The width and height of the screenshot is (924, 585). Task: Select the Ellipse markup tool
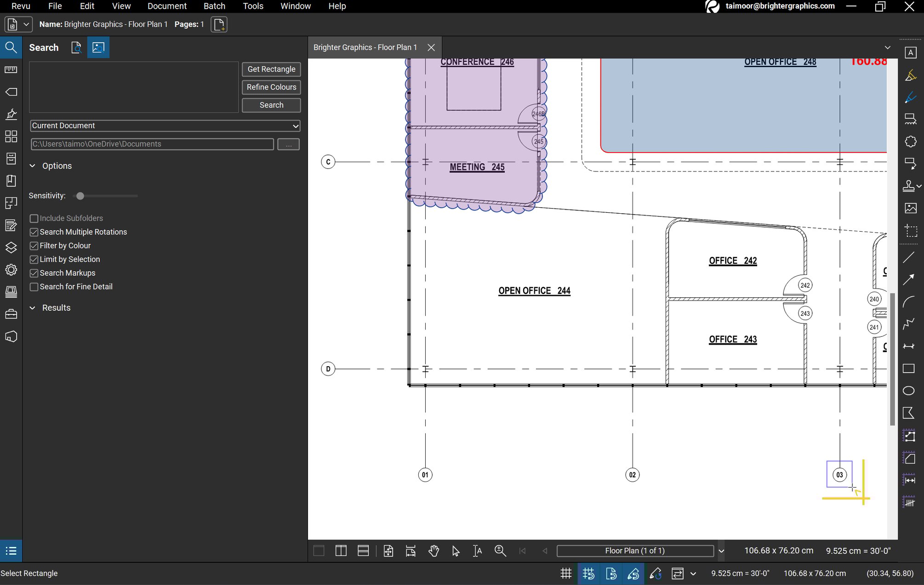[x=909, y=390]
